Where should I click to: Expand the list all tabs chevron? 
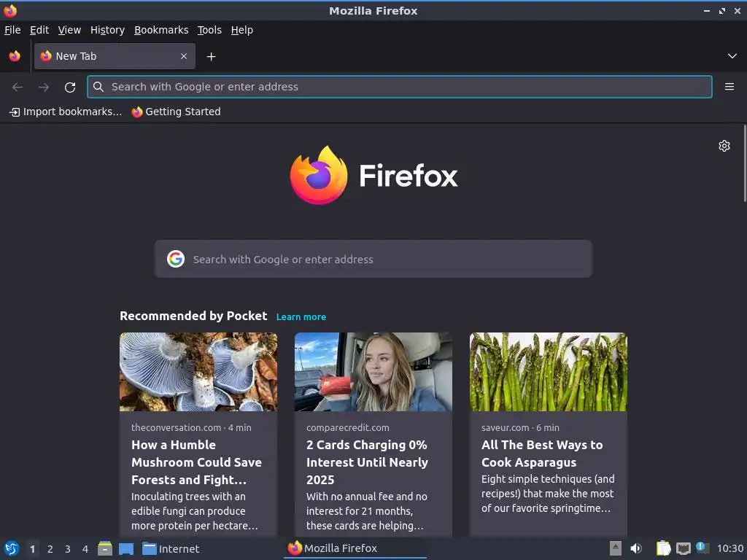point(732,56)
